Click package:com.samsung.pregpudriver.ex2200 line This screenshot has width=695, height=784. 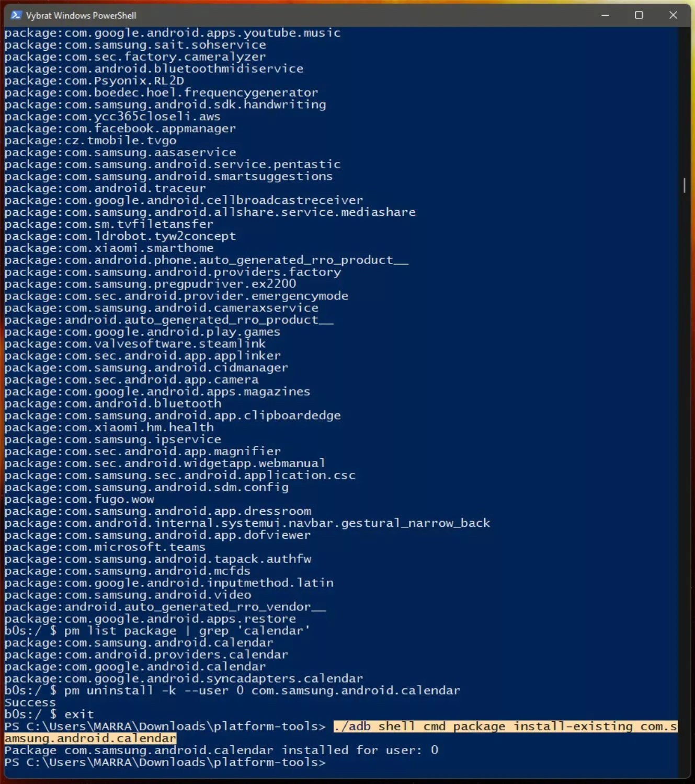coord(150,285)
